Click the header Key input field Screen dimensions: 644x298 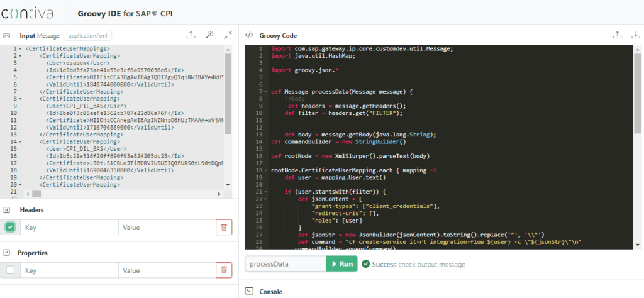click(69, 228)
